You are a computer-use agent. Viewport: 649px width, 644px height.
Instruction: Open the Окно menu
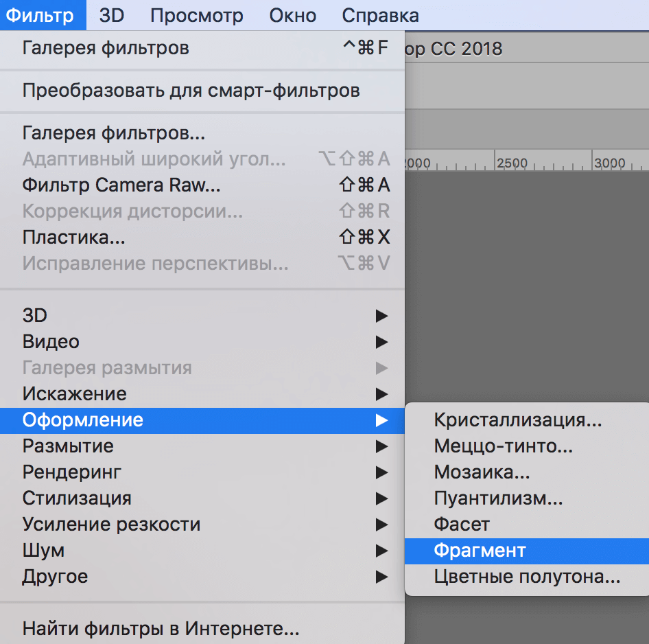(292, 15)
